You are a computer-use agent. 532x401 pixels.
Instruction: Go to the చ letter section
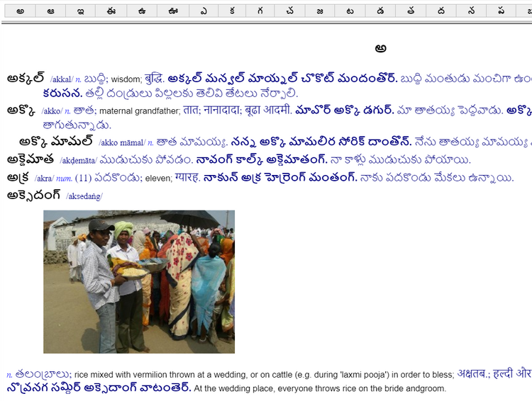[x=289, y=11]
